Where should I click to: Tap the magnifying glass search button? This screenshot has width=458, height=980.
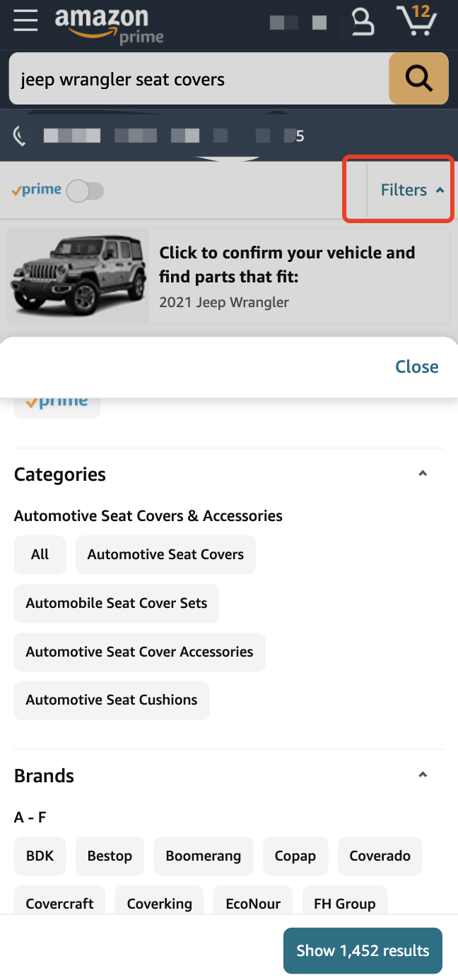tap(418, 78)
